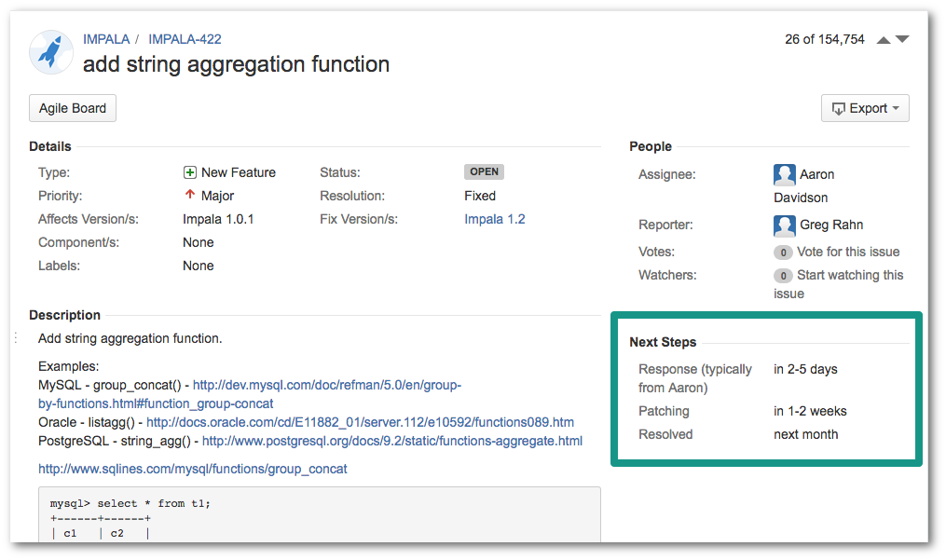Image resolution: width=946 pixels, height=560 pixels.
Task: Go to previous issue with up arrow
Action: pos(884,40)
